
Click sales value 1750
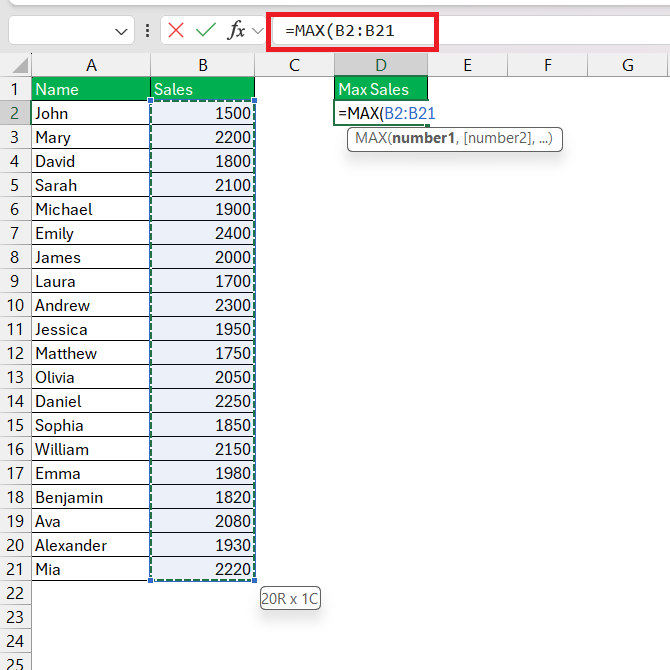(203, 353)
